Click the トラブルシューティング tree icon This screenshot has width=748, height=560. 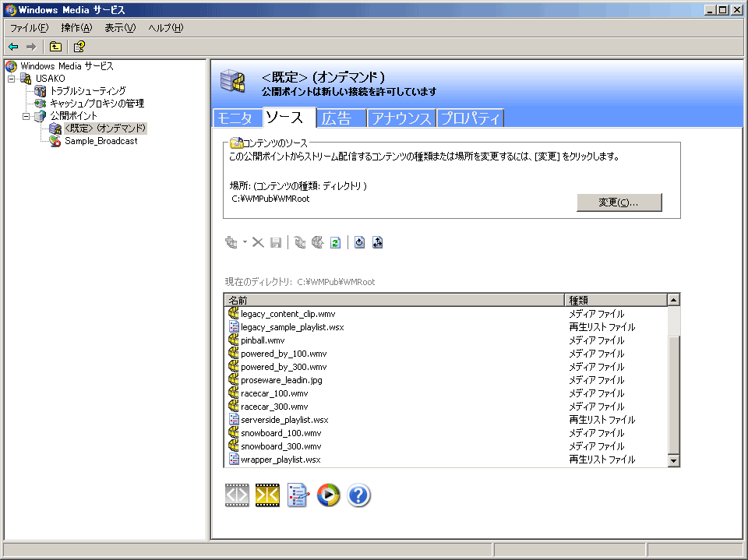(41, 90)
